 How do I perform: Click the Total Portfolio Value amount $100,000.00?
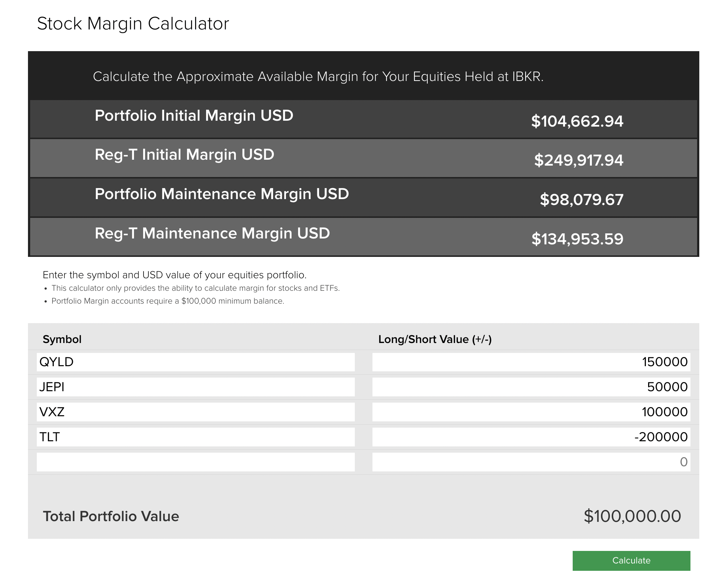pos(632,516)
